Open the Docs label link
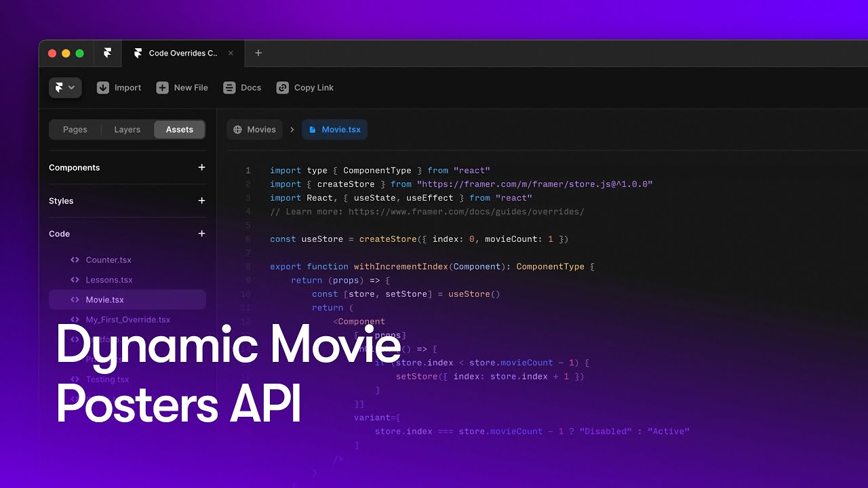Viewport: 868px width, 488px height. coord(251,87)
